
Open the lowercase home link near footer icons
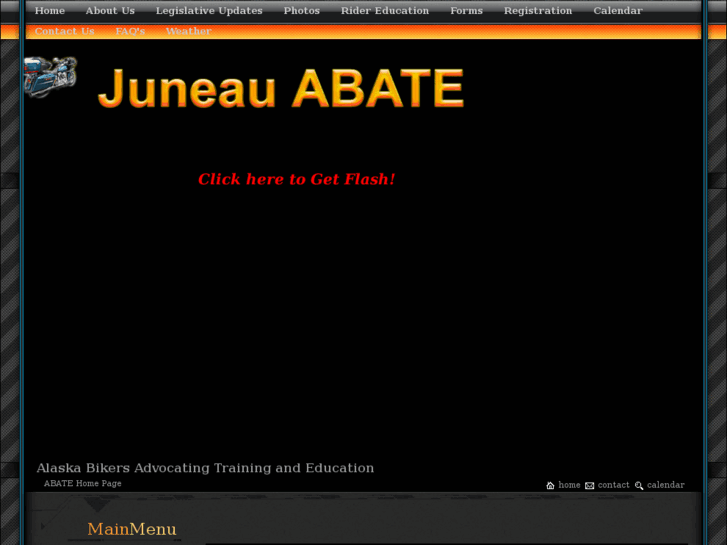click(x=569, y=485)
